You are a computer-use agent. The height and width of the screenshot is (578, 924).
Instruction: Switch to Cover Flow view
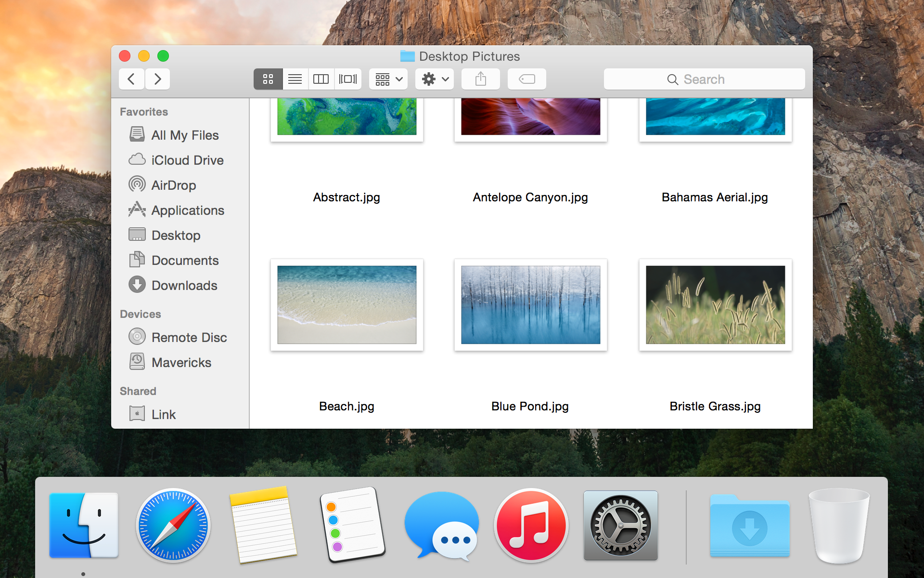(346, 79)
